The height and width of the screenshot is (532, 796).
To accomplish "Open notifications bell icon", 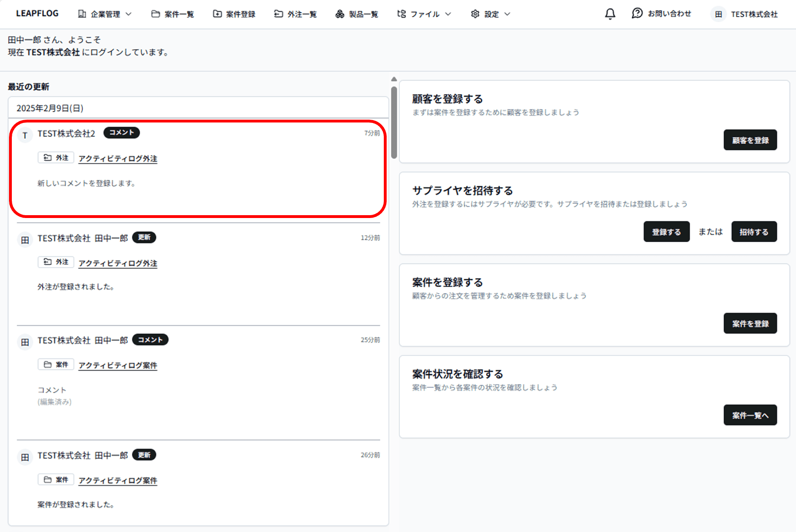I will [x=610, y=14].
